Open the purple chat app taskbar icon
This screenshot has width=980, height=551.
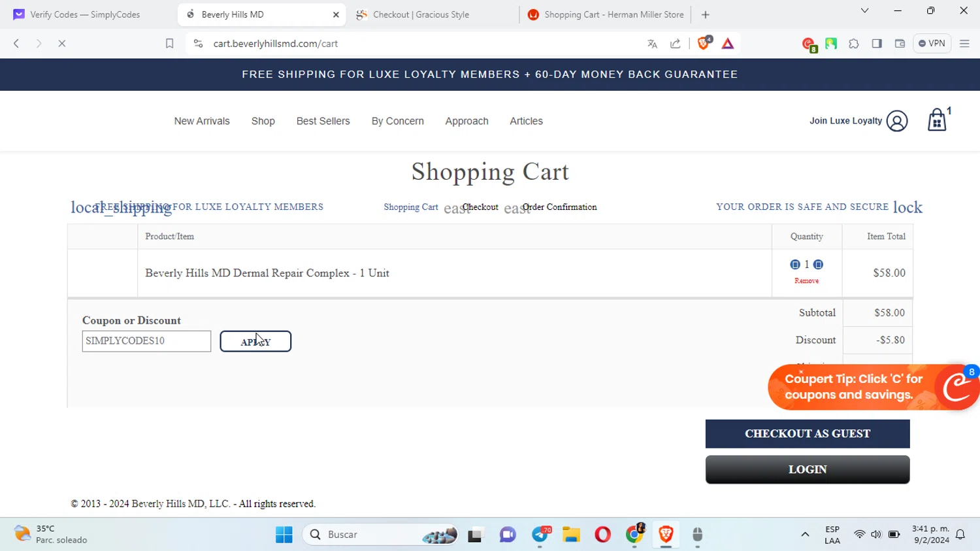click(508, 535)
